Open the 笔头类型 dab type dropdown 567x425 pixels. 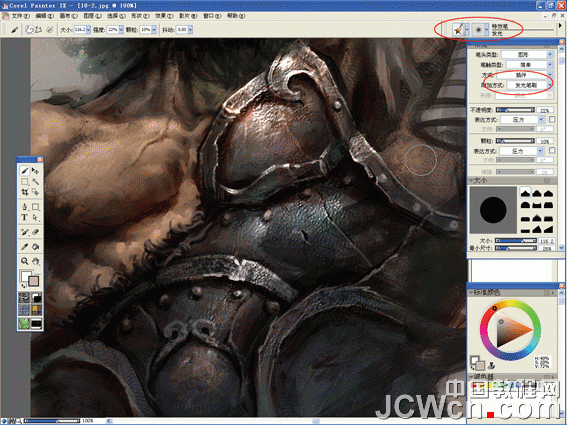[x=527, y=55]
